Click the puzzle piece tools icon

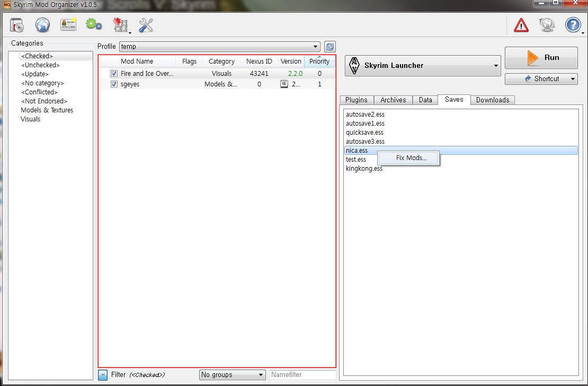[x=120, y=25]
